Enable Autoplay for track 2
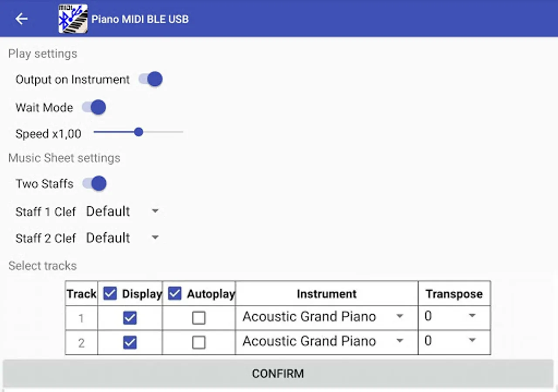 (x=199, y=343)
